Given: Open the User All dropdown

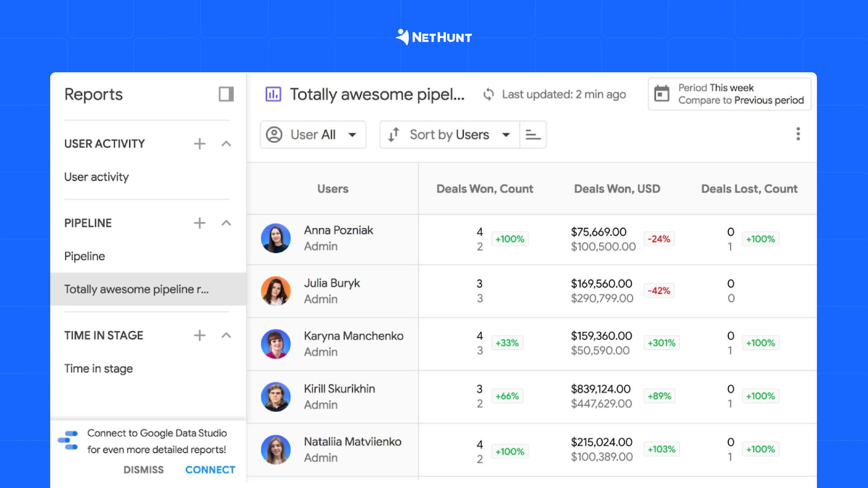Looking at the screenshot, I should (x=352, y=134).
